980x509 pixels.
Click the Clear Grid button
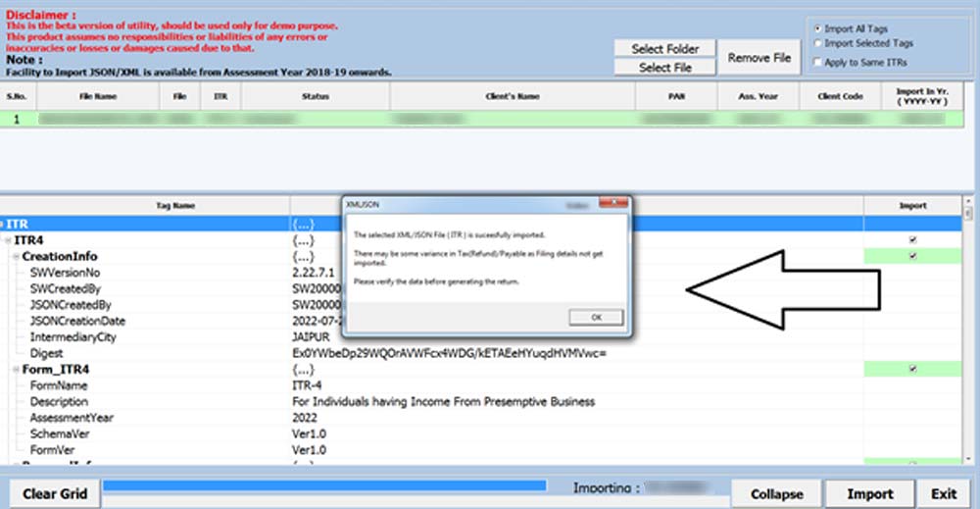(55, 493)
